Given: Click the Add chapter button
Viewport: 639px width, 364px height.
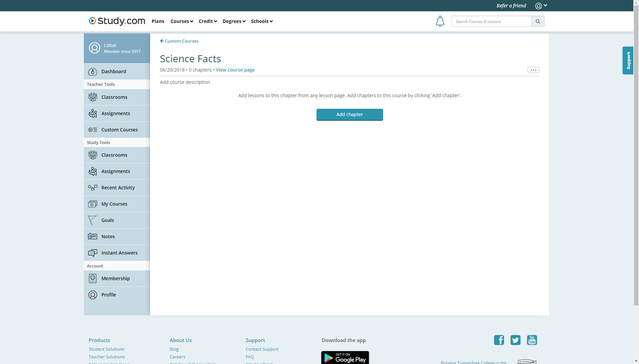Looking at the screenshot, I should pos(349,114).
